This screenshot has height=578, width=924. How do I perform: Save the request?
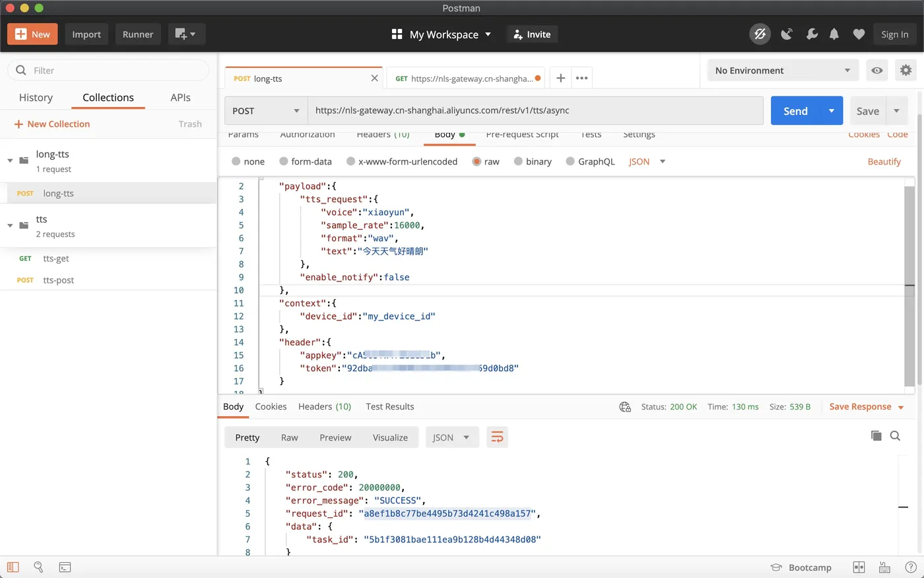pyautogui.click(x=867, y=111)
